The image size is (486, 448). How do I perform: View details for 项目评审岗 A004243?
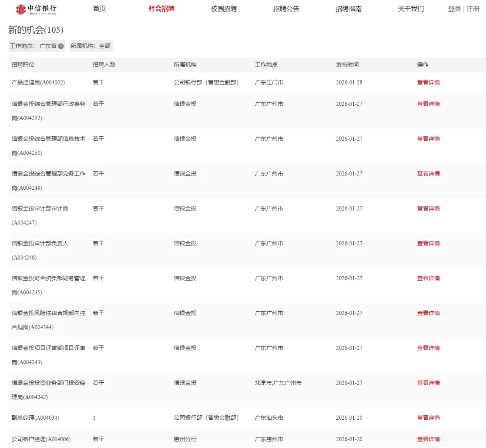[428, 348]
